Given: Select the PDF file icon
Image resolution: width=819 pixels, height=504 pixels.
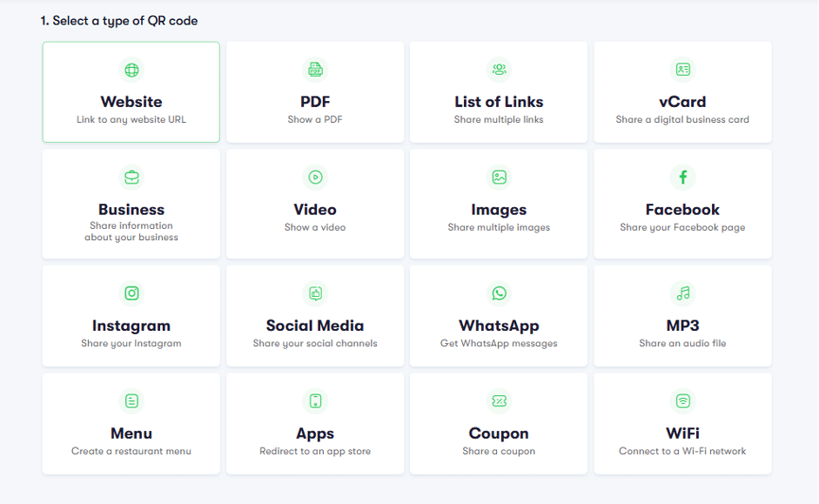Looking at the screenshot, I should point(315,70).
